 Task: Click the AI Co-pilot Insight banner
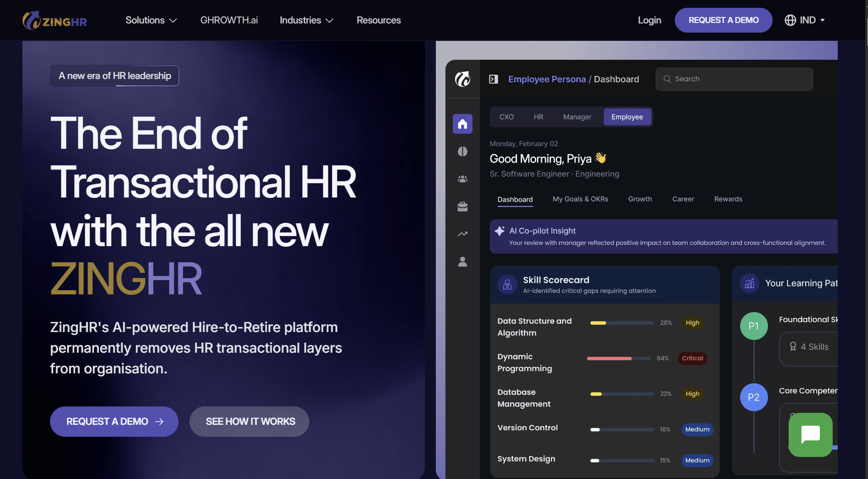[663, 237]
